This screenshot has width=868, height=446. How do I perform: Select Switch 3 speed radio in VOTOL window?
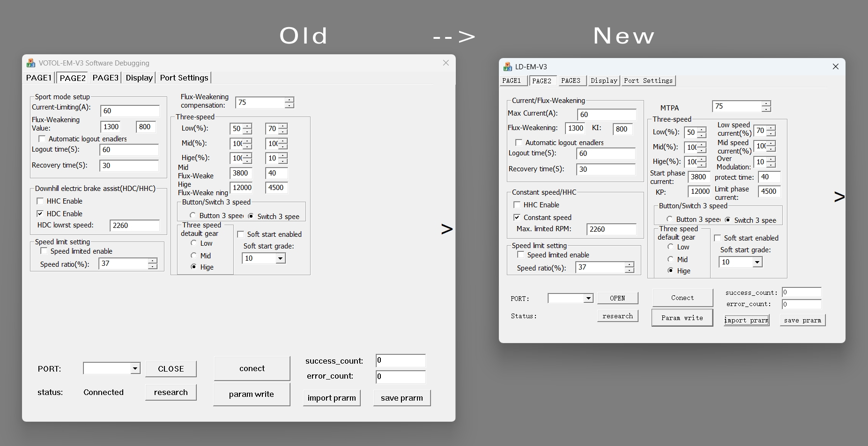point(251,216)
